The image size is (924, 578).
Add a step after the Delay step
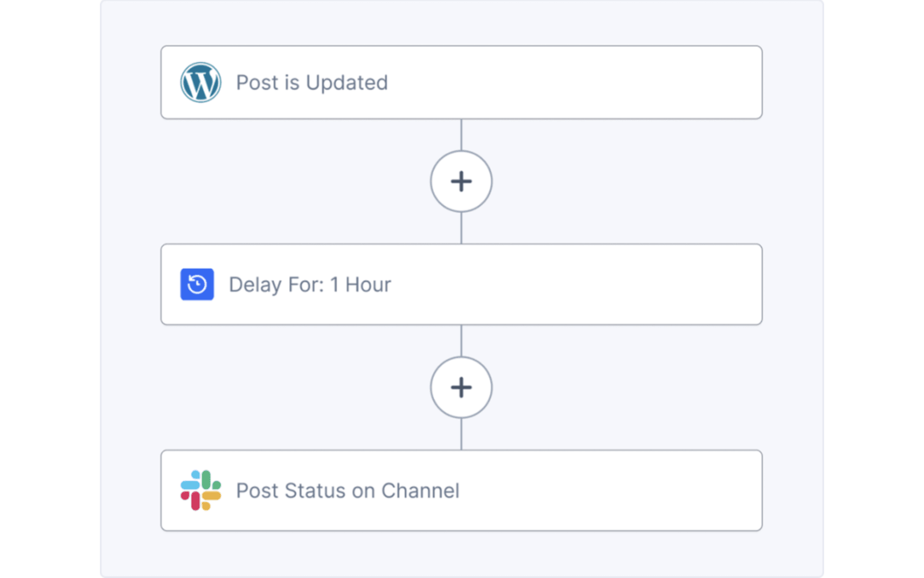point(461,387)
